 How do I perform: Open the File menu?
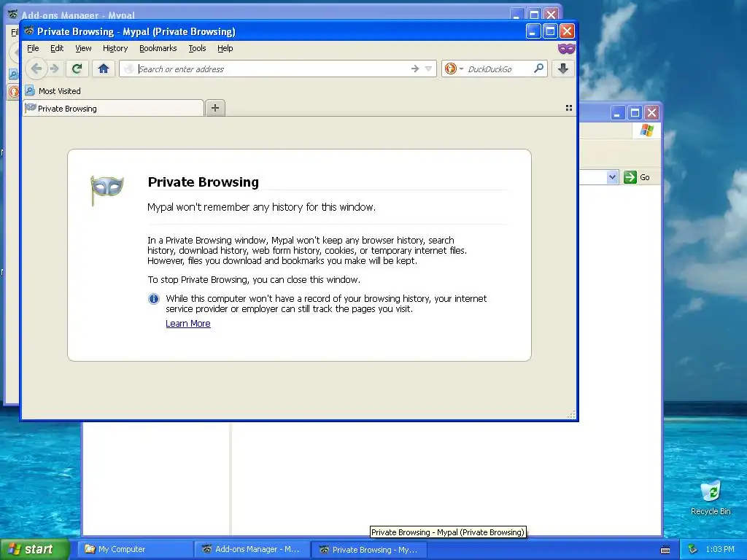click(x=33, y=48)
